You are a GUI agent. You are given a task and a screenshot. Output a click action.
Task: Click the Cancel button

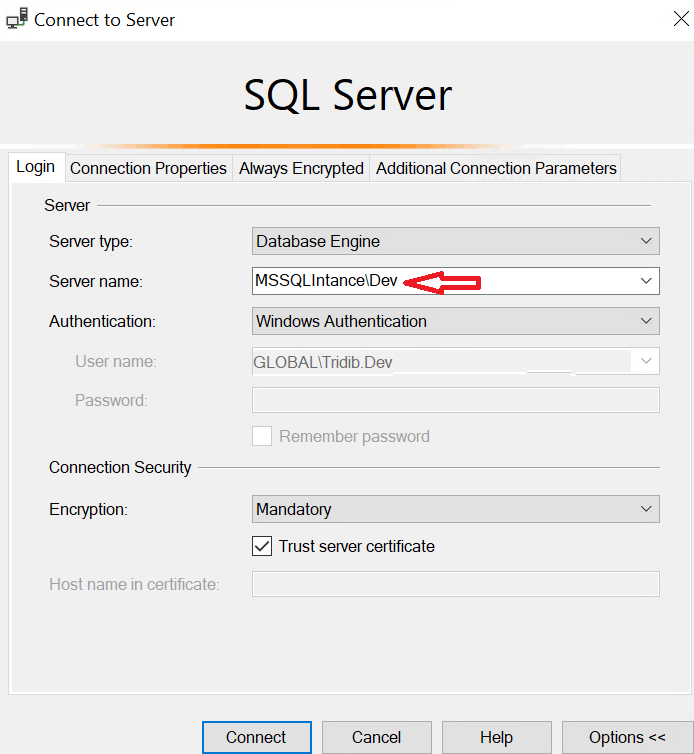pos(376,737)
